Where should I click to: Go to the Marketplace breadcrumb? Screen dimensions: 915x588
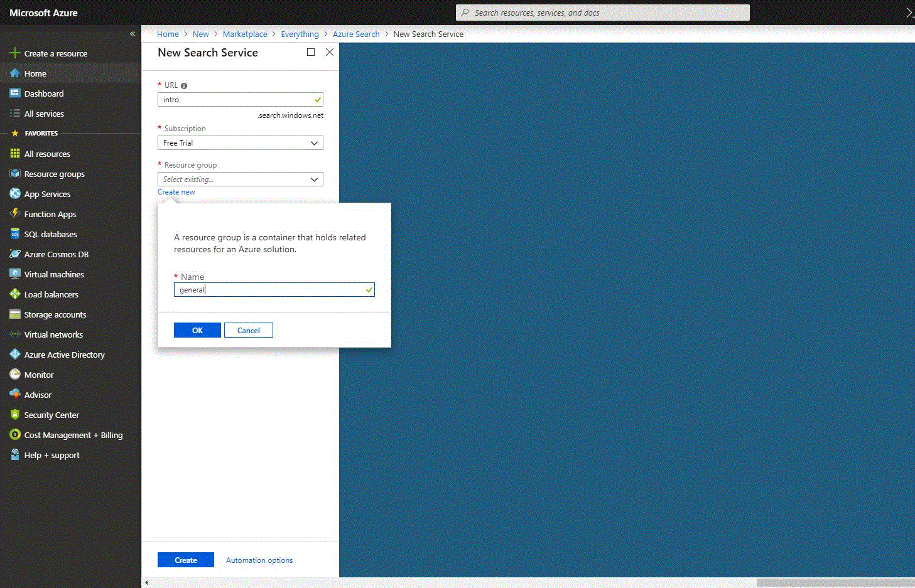[245, 34]
